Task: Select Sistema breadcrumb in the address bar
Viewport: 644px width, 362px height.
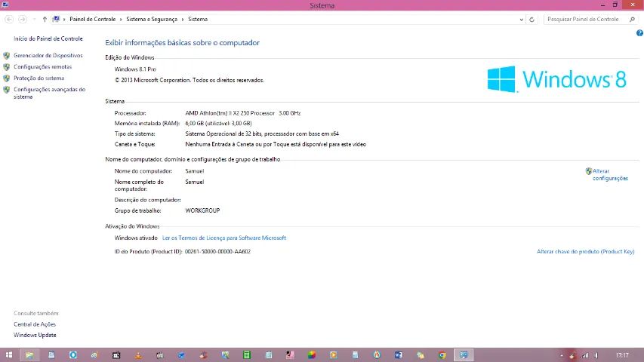Action: point(198,20)
